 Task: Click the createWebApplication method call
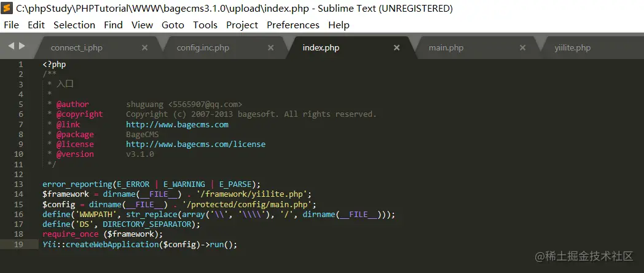tap(112, 244)
